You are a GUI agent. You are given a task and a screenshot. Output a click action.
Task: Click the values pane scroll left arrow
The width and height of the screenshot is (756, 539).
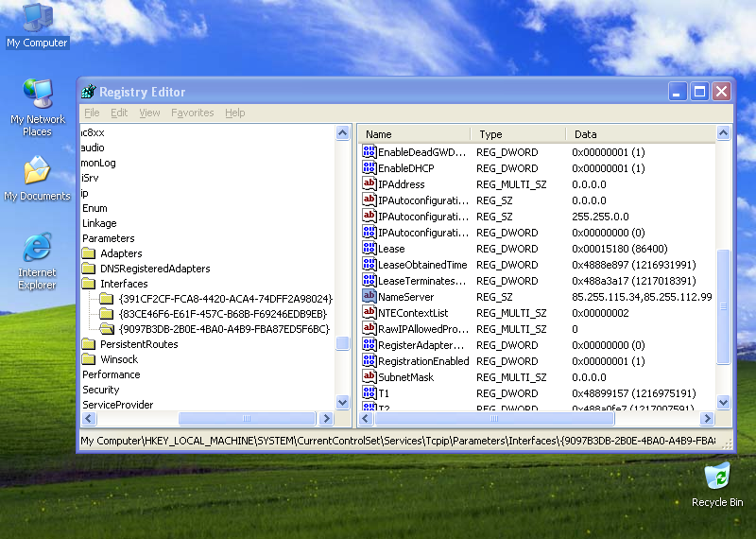pyautogui.click(x=366, y=418)
